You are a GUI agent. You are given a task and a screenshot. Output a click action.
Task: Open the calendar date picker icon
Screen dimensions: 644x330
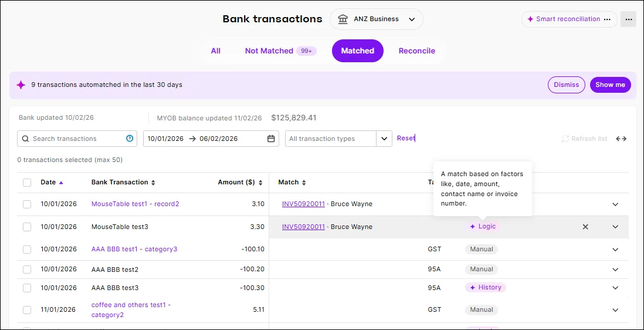pyautogui.click(x=271, y=139)
